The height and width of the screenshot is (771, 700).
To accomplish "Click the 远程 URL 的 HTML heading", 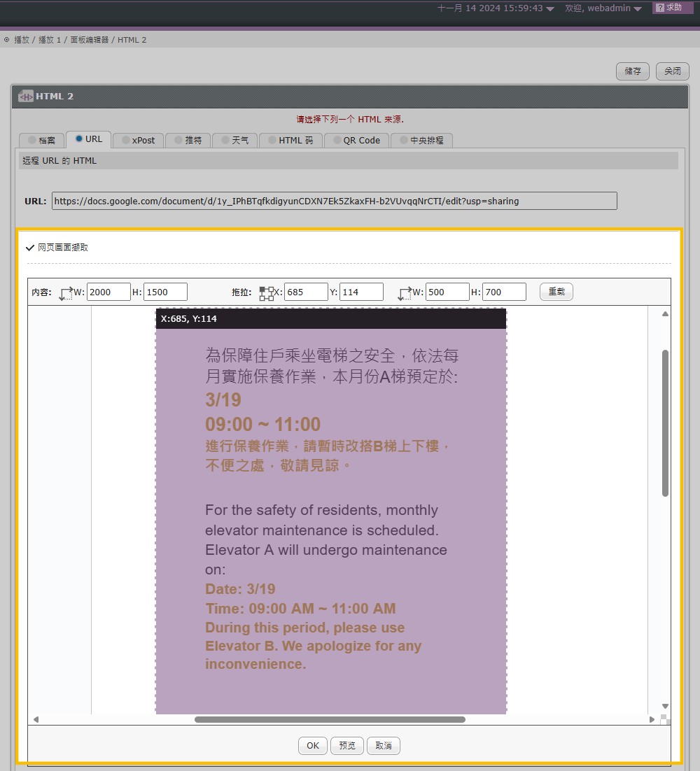I will coord(59,161).
